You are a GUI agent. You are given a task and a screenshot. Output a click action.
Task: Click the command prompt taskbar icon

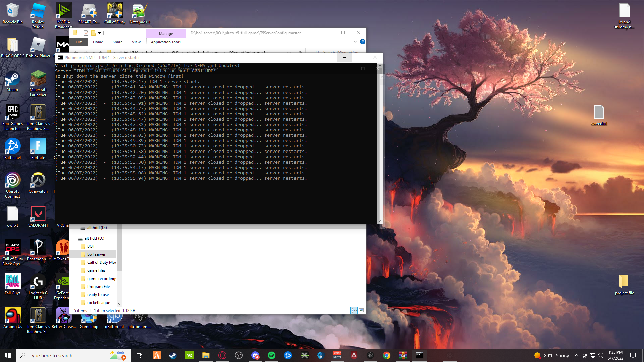pos(419,355)
